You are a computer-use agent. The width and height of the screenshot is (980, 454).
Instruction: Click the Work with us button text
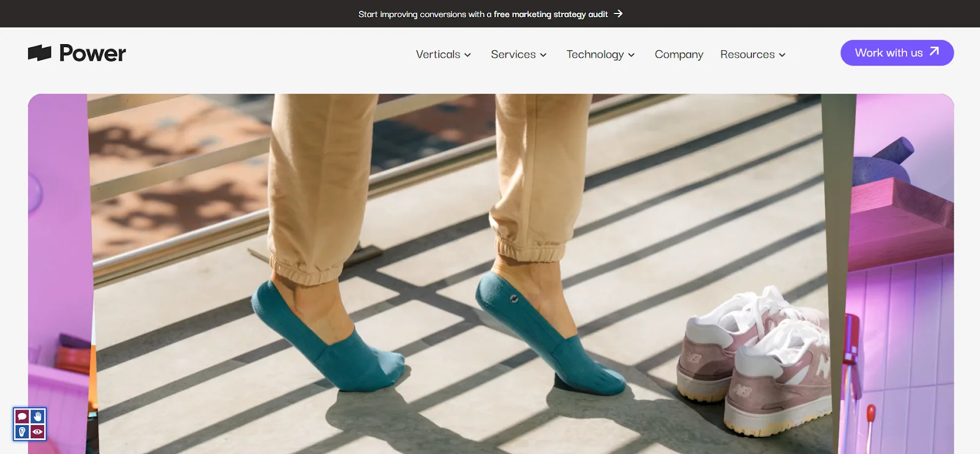click(x=888, y=53)
